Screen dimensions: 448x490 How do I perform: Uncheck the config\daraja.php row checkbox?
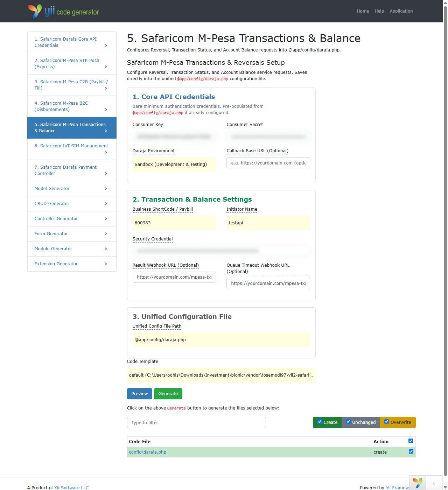click(411, 451)
